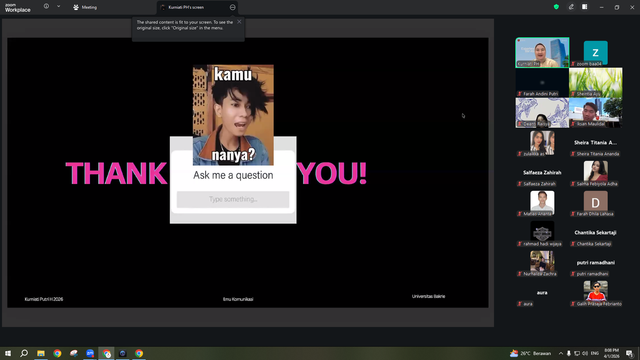
Task: Open the Zoom app taskbar icon
Action: click(90, 353)
